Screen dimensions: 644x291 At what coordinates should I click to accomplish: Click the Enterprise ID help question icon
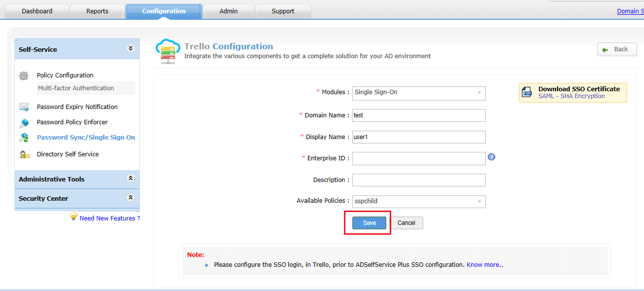(x=491, y=157)
